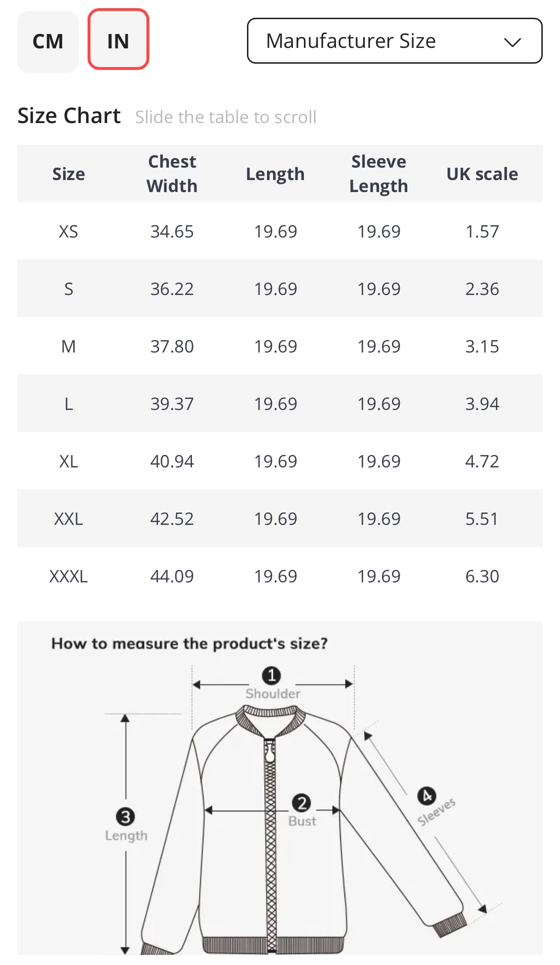
Task: Click the Chest Width column header
Action: (x=172, y=173)
